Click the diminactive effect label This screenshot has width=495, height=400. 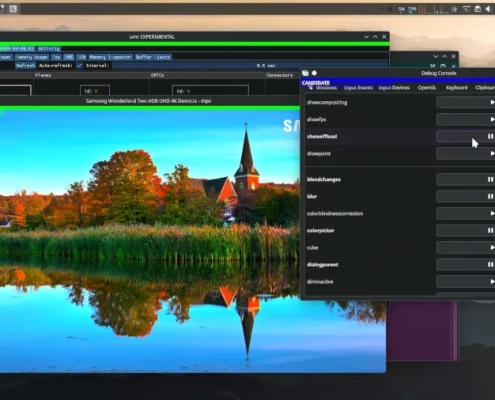[x=320, y=282]
